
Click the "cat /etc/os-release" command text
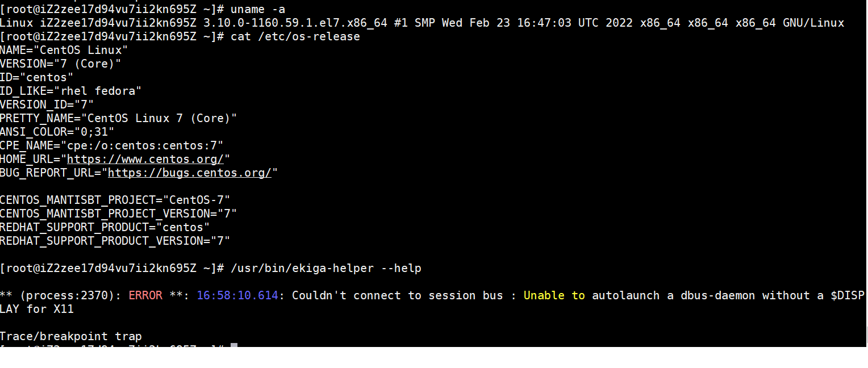[295, 36]
